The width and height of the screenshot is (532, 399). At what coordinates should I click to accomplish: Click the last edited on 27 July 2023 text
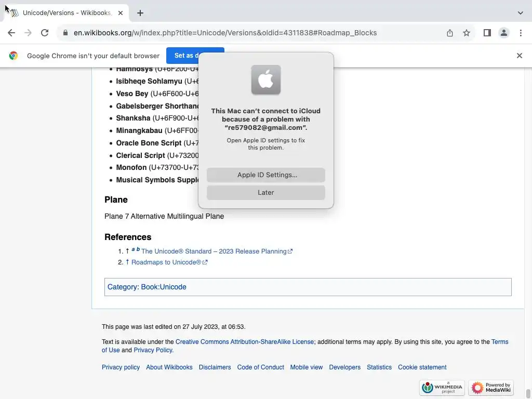coord(174,327)
